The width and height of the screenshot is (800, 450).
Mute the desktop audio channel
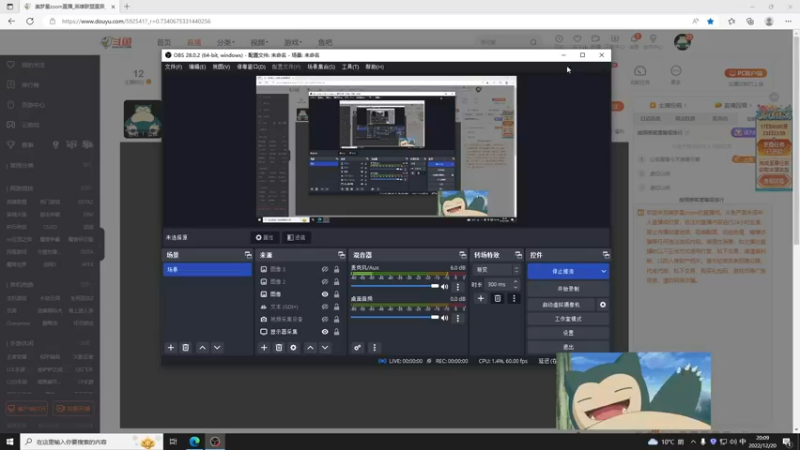[444, 318]
